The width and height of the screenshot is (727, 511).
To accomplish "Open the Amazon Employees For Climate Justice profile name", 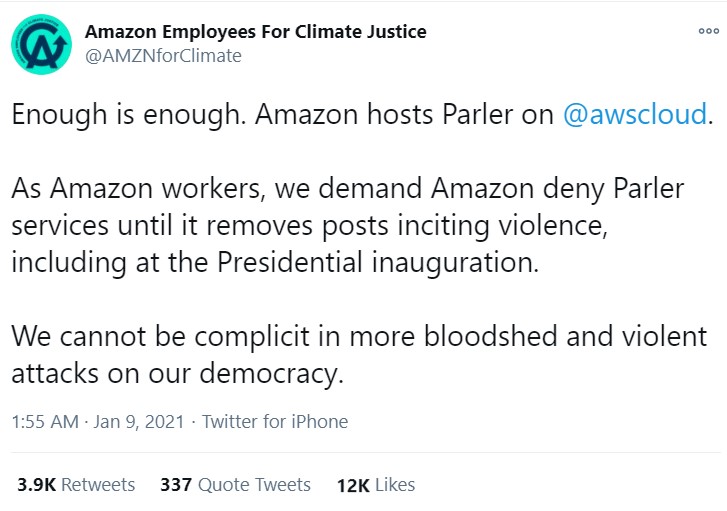I will tap(255, 31).
